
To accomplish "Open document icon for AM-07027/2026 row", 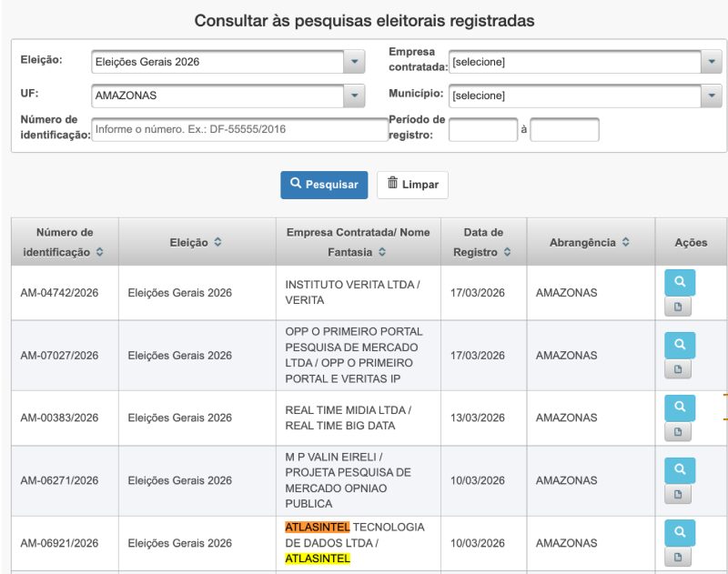I will tap(677, 369).
